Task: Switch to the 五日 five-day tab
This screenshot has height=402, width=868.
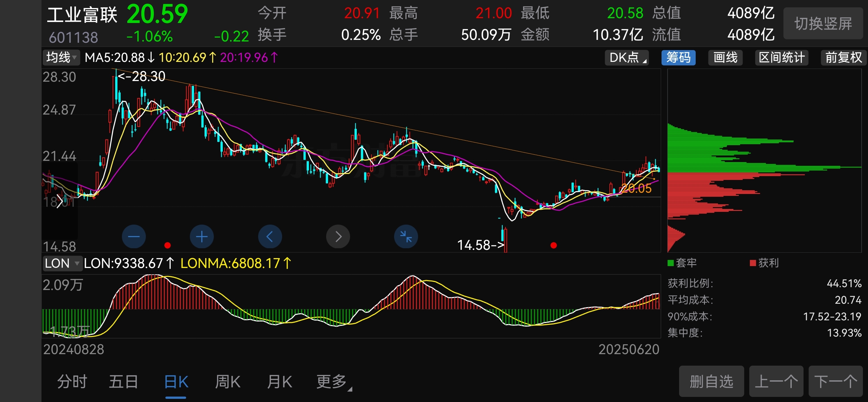Action: (x=124, y=382)
